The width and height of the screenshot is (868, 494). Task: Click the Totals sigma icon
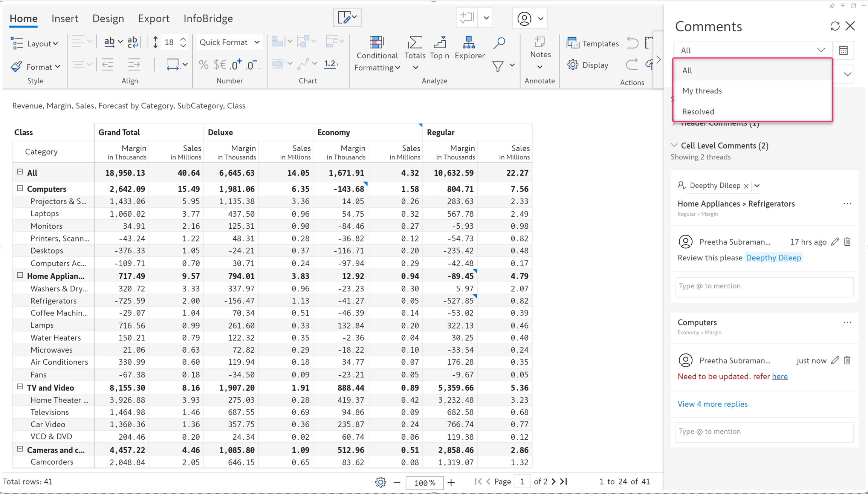415,43
